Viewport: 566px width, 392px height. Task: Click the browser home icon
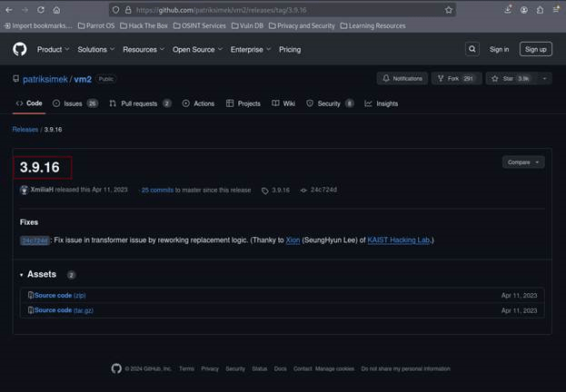[x=56, y=10]
